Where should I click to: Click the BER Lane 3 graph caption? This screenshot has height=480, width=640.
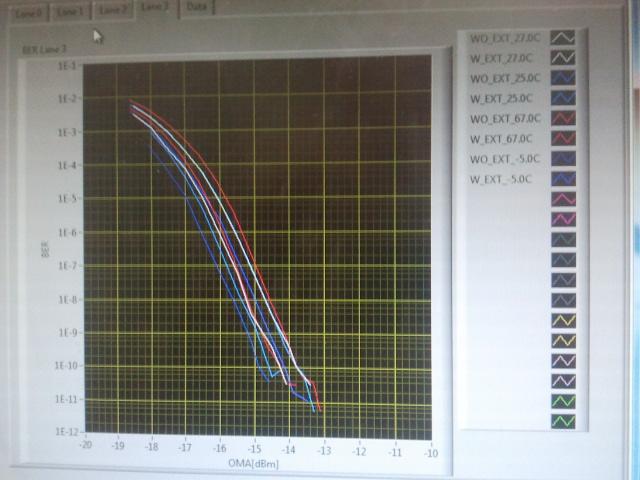(44, 49)
